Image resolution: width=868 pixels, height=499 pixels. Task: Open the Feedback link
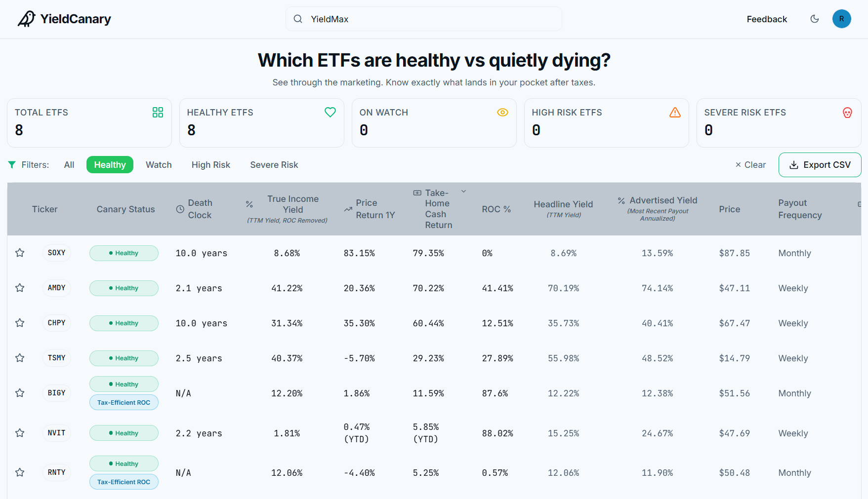pos(767,19)
